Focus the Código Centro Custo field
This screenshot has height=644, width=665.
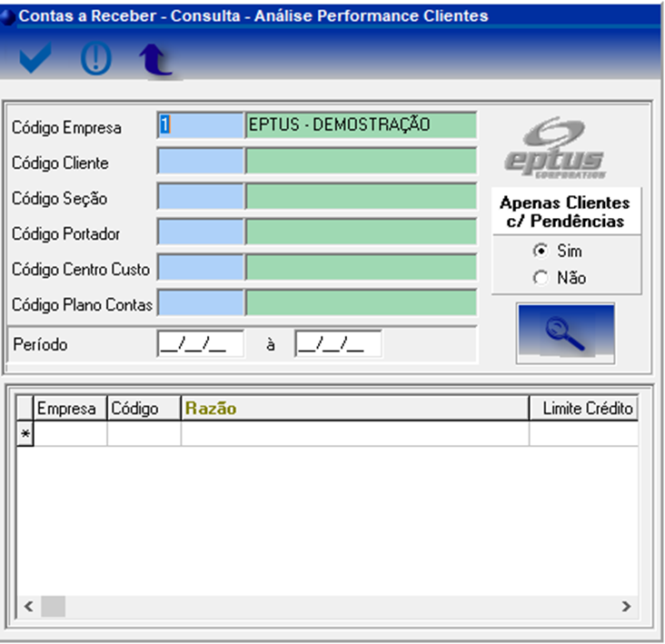[x=201, y=268]
